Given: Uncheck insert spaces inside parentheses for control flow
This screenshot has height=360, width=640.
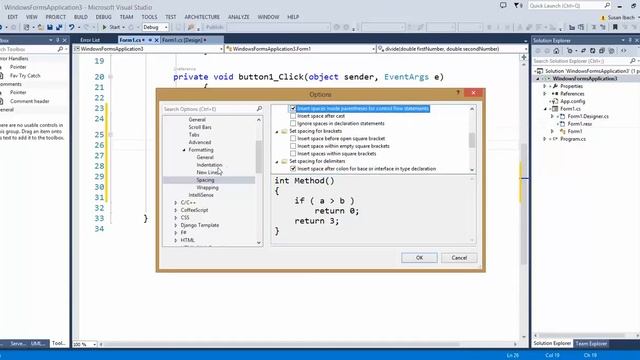Looking at the screenshot, I should pyautogui.click(x=293, y=109).
